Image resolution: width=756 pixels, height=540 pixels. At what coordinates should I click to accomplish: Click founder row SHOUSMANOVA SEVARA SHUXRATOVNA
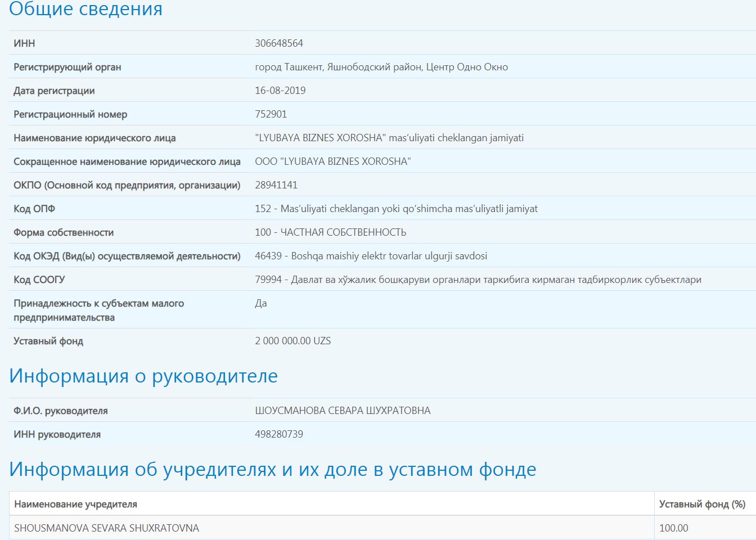coord(106,528)
